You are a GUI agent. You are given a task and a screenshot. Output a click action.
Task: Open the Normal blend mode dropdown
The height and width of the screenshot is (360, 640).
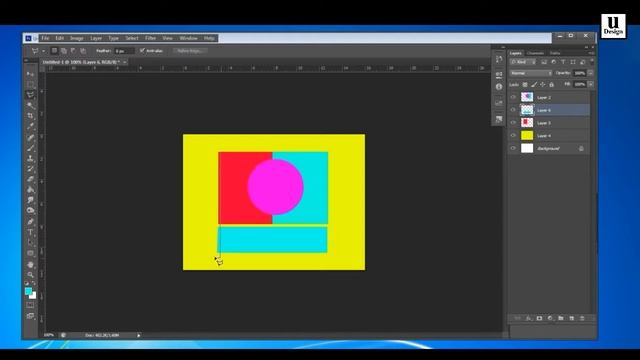point(531,73)
